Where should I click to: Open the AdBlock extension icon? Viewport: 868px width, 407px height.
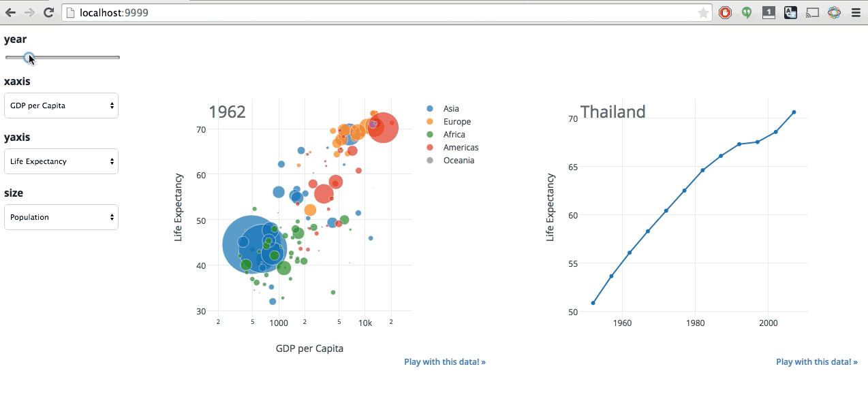725,12
